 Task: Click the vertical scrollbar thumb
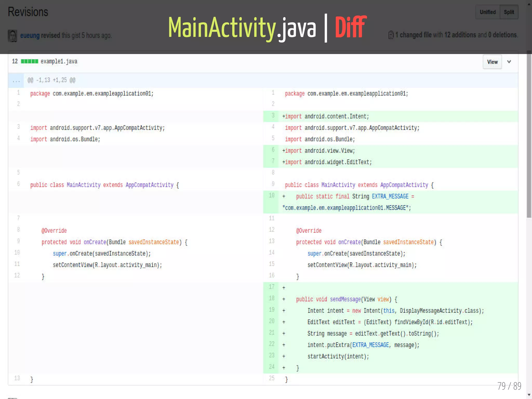529,134
